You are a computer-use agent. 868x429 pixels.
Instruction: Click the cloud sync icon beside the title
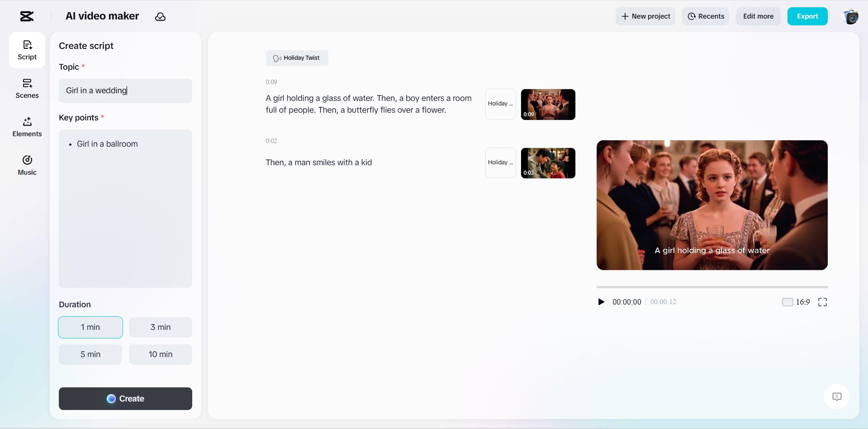(x=160, y=16)
